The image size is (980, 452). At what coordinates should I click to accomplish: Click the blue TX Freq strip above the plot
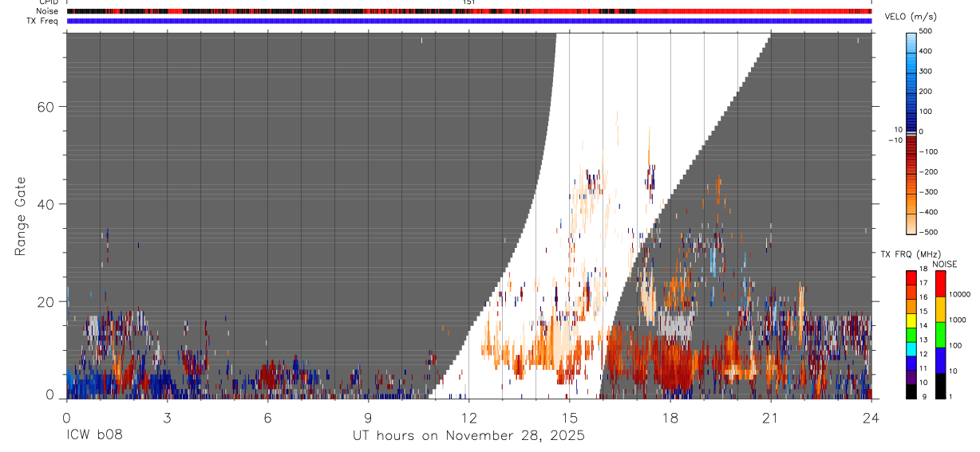469,21
